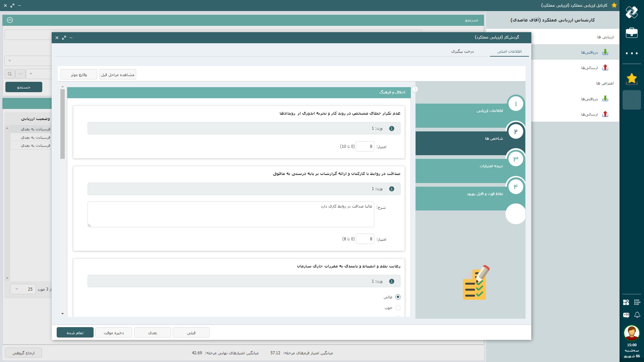
Task: Click the تمام شده button
Action: tap(75, 333)
